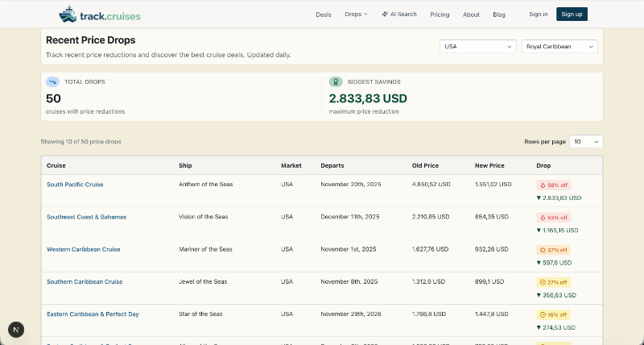
Task: Go to the Deals page
Action: 324,15
